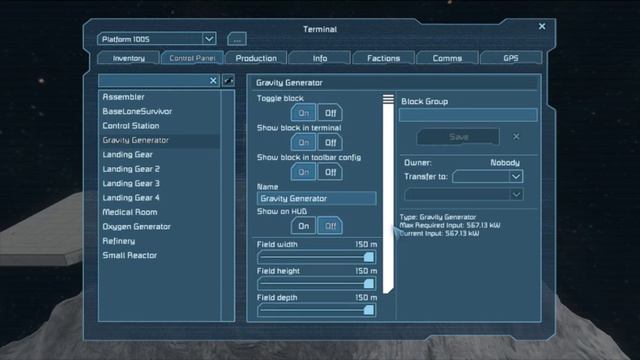
Task: Select Medical Room in the block list
Action: pos(159,212)
